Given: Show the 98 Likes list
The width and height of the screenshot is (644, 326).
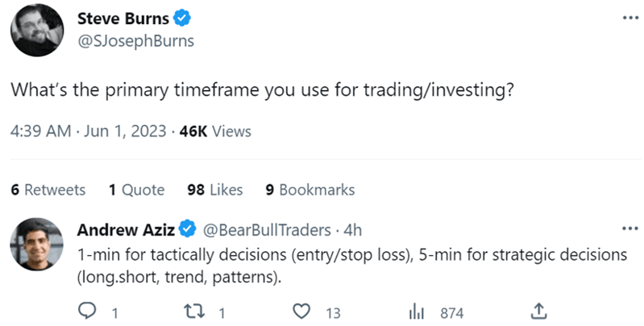Looking at the screenshot, I should [214, 190].
